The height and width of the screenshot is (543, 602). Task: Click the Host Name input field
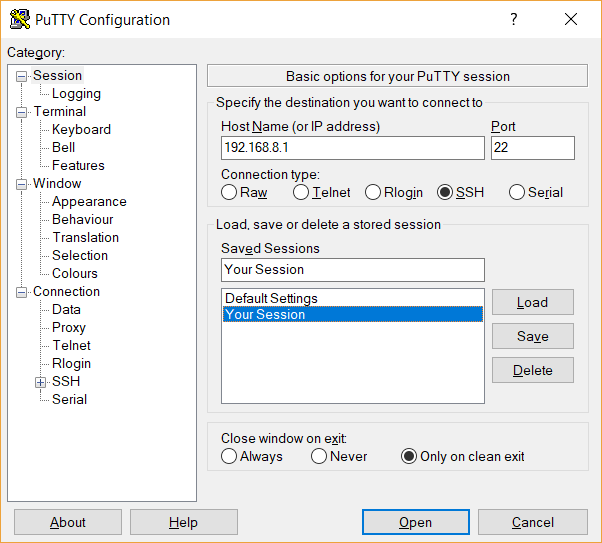[352, 148]
